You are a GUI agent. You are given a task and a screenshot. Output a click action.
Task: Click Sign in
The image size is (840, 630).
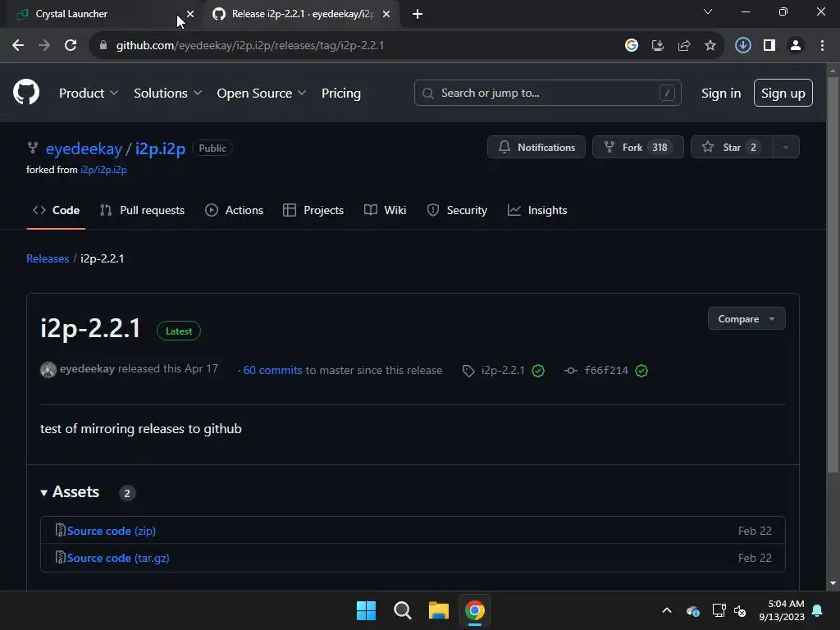721,94
